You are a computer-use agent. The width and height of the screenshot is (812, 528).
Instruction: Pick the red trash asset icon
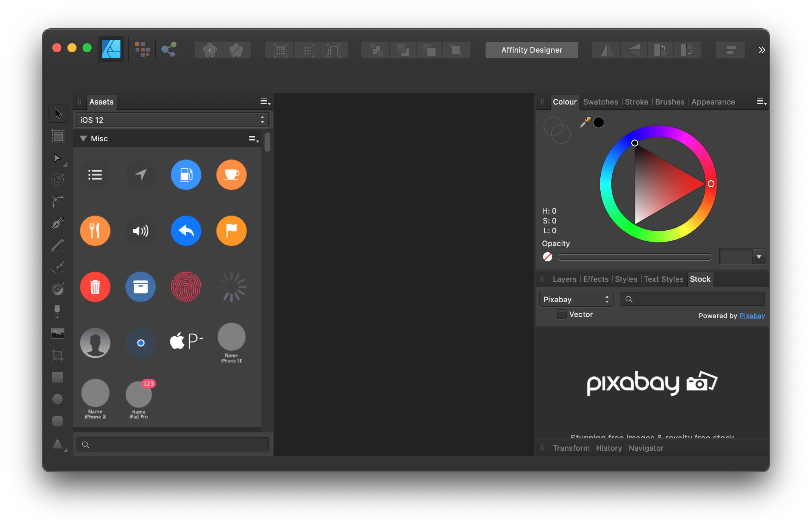coord(95,287)
